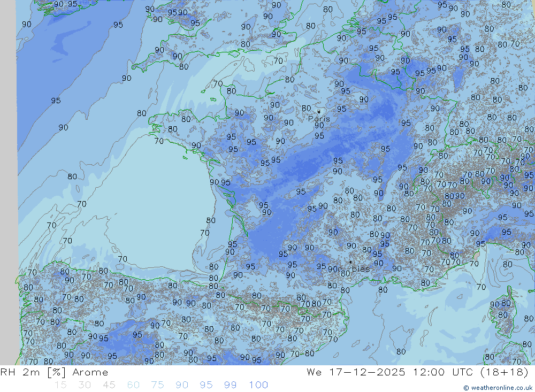Click the Paris city label
The height and width of the screenshot is (392, 535).
click(x=319, y=119)
